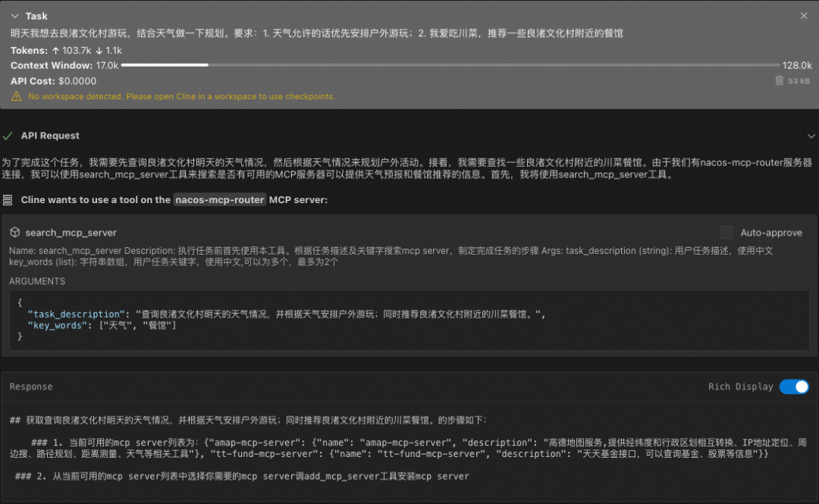Collapse the Task header chevron
Image resolution: width=819 pixels, height=504 pixels.
tap(14, 16)
